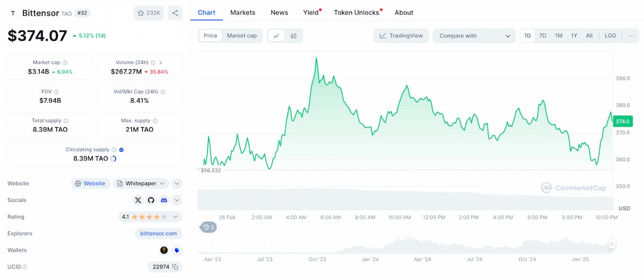Open the Compare with dropdown
Viewport: 644px width, 278px height.
tap(474, 36)
